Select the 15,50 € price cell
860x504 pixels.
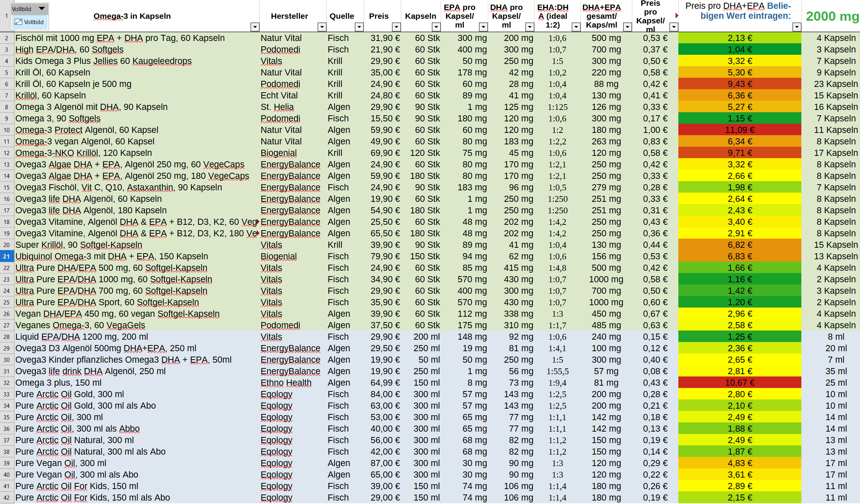382,118
